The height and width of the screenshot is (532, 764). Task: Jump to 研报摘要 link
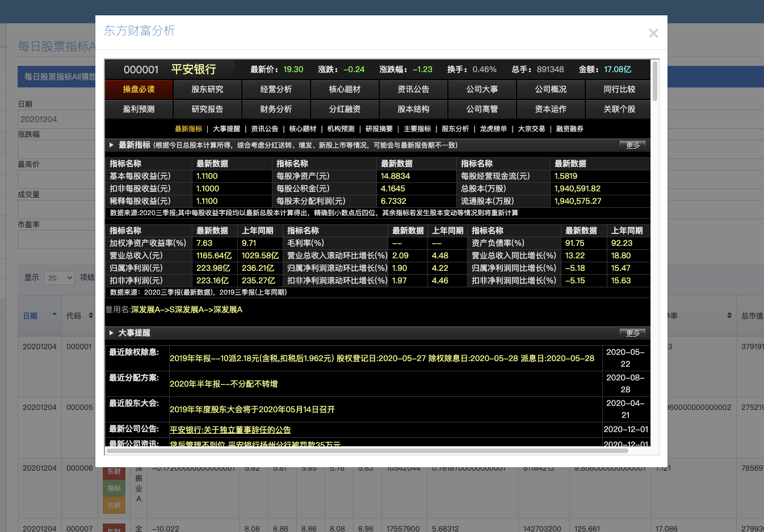pyautogui.click(x=379, y=129)
